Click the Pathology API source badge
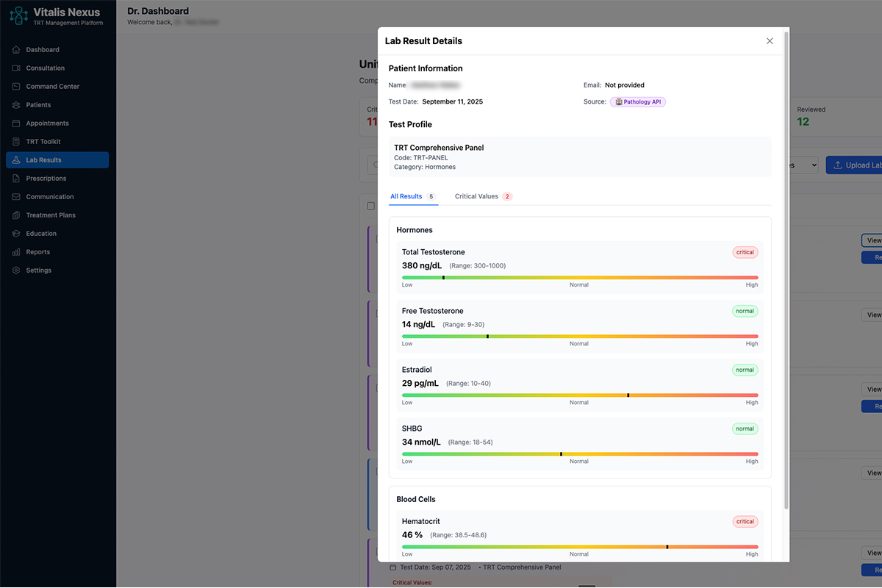Image resolution: width=882 pixels, height=588 pixels. (637, 101)
